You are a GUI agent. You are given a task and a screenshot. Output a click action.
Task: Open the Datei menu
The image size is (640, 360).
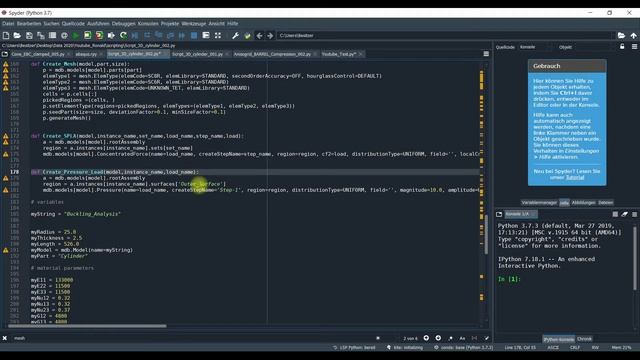[x=8, y=24]
